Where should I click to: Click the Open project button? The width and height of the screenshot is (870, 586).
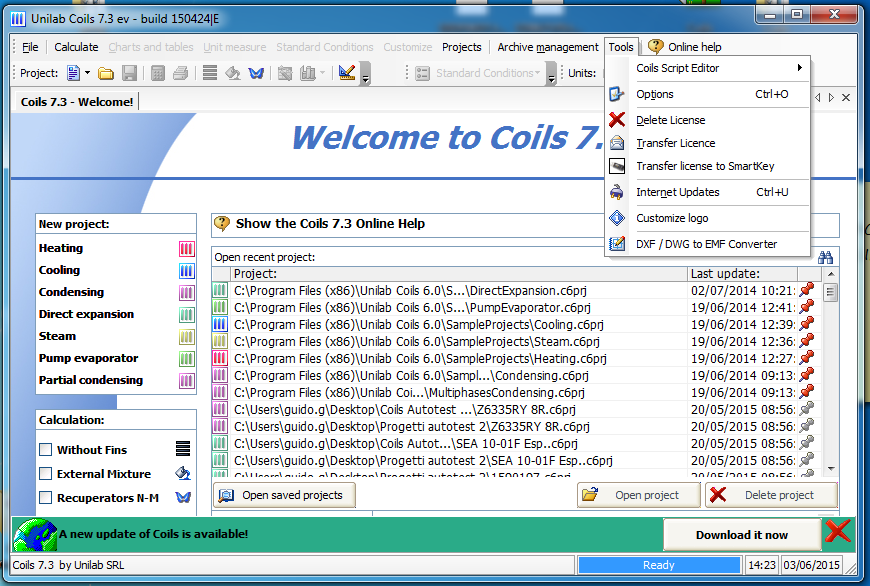coord(639,495)
